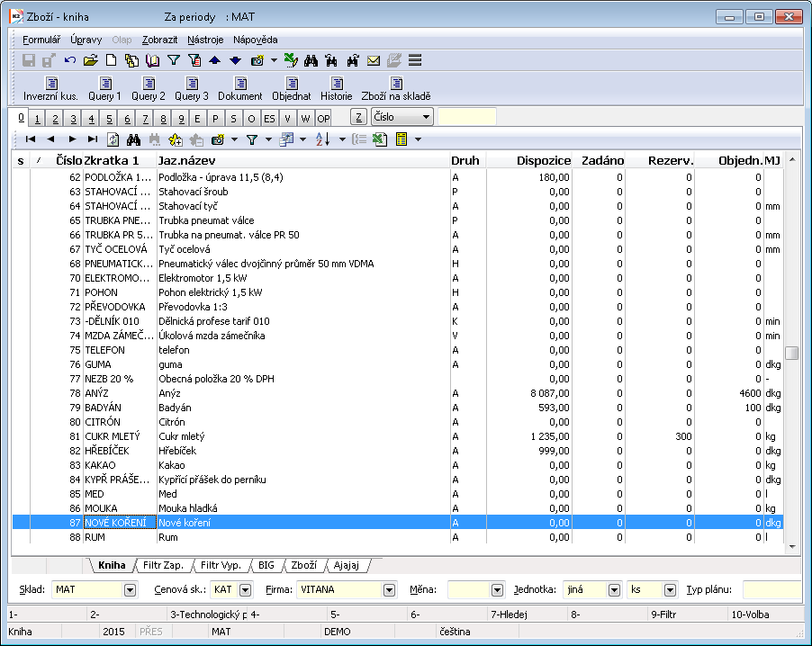Viewport: 812px width, 646px height.
Task: Click the undo arrow icon
Action: 70,60
